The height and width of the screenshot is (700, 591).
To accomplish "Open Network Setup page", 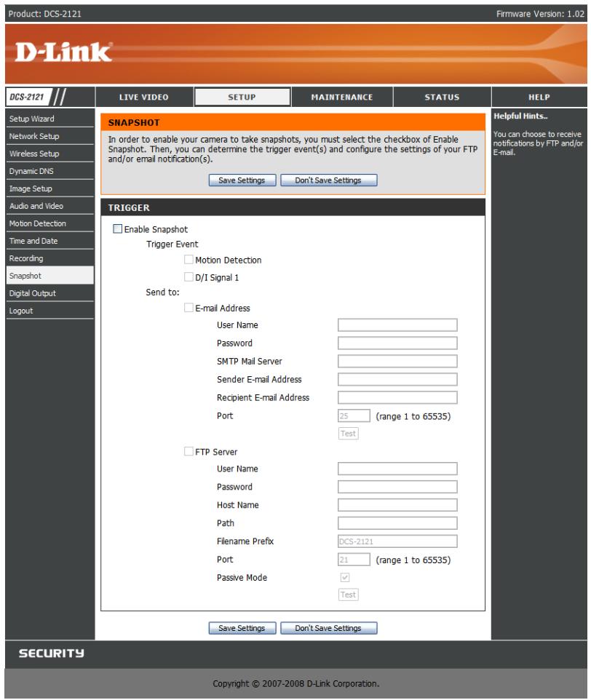I will click(x=50, y=136).
